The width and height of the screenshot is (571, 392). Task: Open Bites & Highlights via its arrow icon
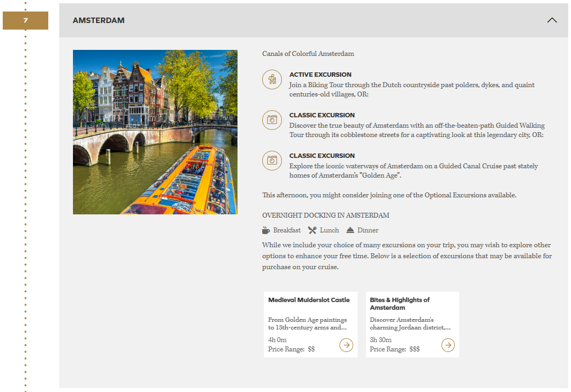click(448, 345)
